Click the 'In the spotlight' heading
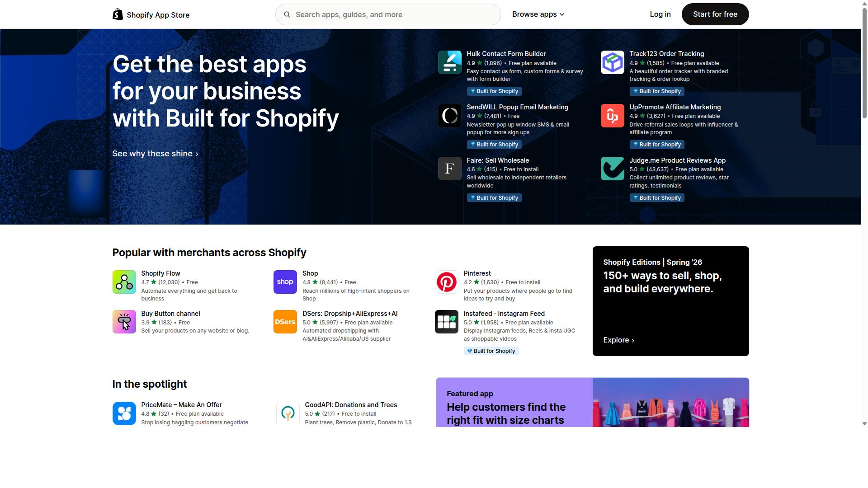The image size is (868, 488). click(x=150, y=384)
